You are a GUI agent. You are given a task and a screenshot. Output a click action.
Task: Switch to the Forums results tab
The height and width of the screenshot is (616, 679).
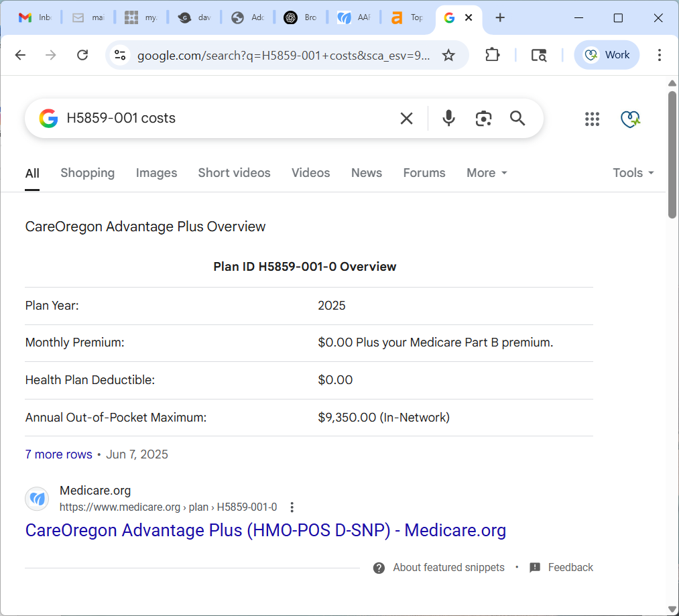tap(424, 173)
